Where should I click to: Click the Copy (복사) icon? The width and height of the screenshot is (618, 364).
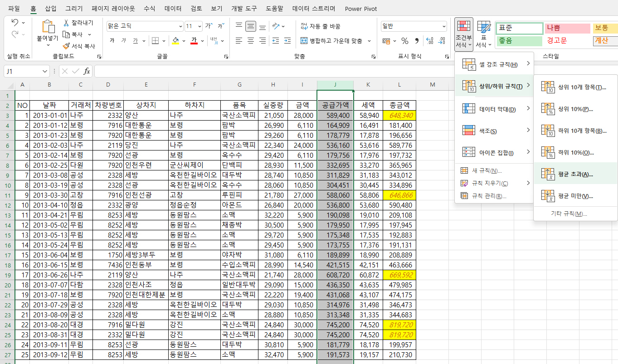pyautogui.click(x=67, y=34)
